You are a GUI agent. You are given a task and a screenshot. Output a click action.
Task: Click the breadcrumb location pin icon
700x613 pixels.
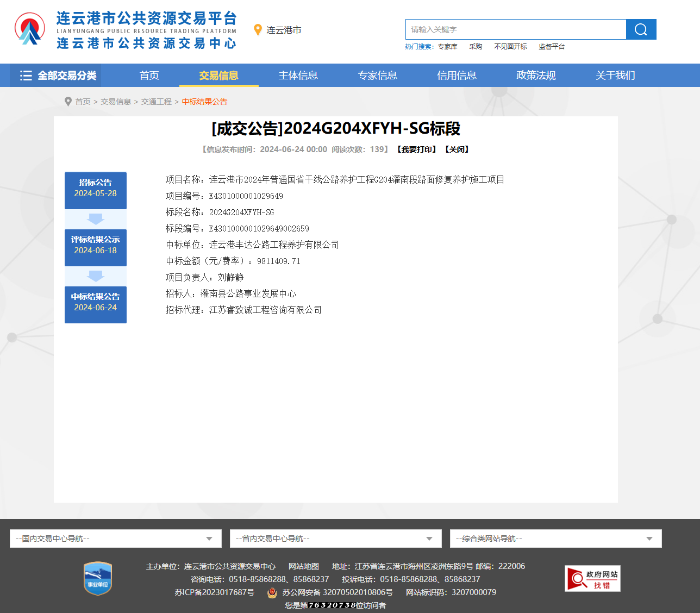pyautogui.click(x=68, y=102)
